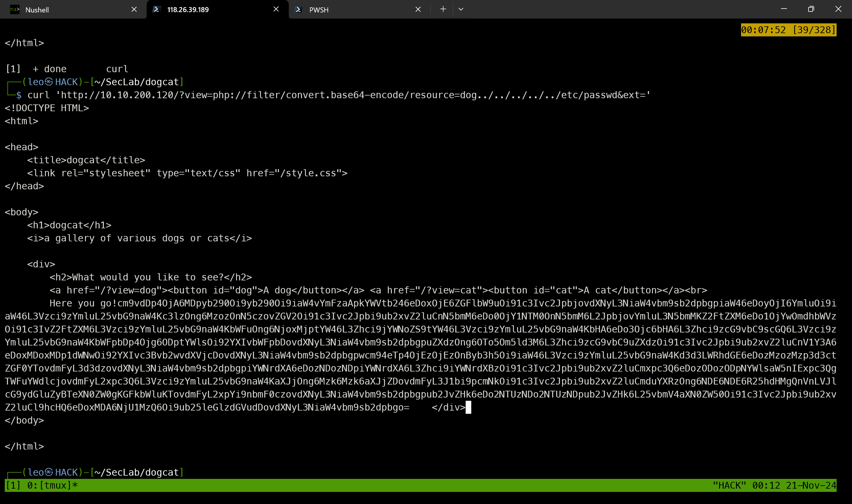Click the closing </body> tag line
The image size is (852, 504).
tap(25, 421)
